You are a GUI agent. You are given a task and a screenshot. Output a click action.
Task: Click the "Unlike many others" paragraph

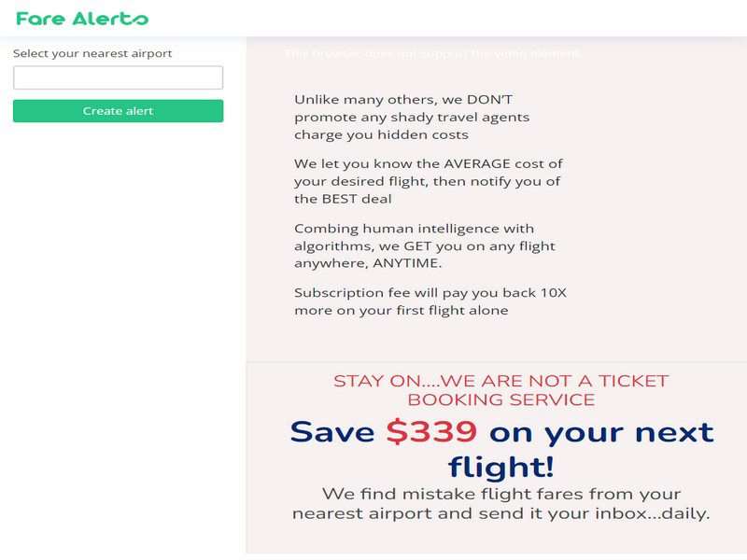(412, 117)
